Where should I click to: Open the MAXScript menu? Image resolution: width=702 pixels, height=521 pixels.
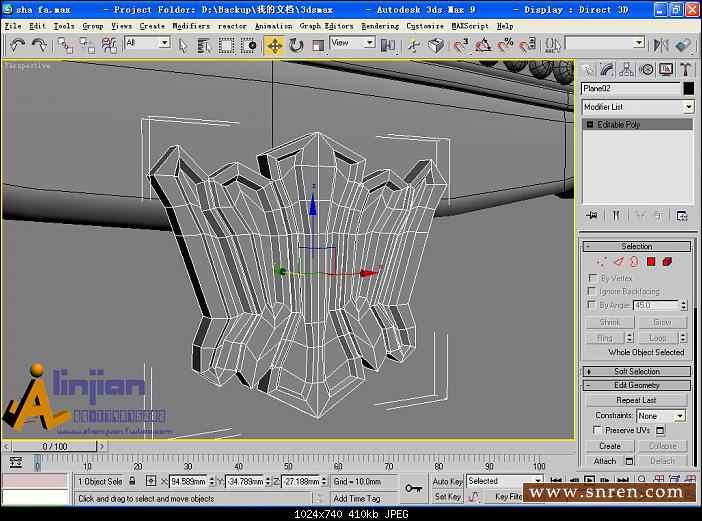(470, 26)
